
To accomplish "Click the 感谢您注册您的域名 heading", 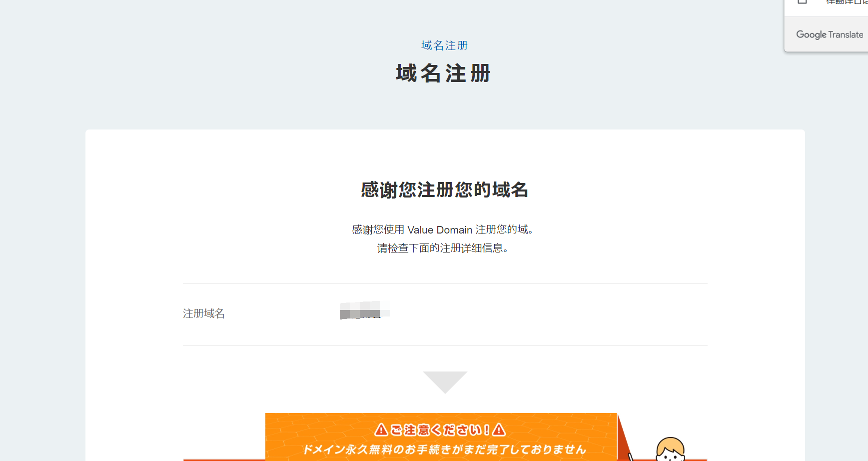I will click(444, 190).
